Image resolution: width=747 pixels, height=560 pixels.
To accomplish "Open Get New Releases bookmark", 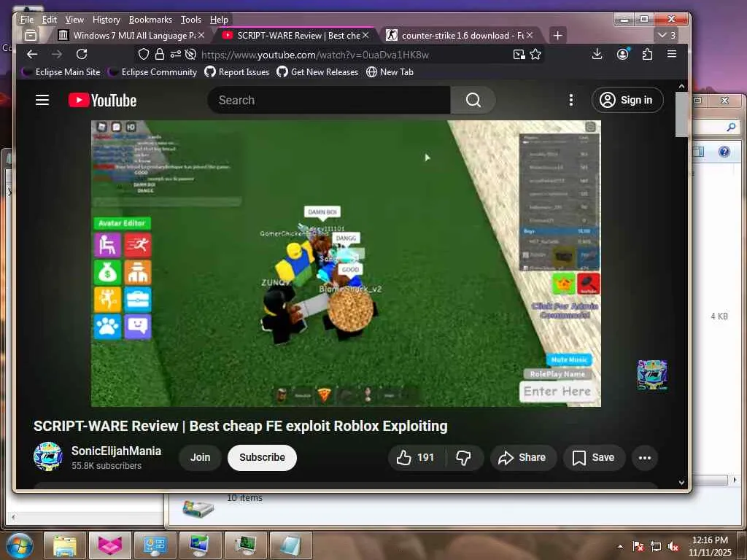I will point(317,72).
